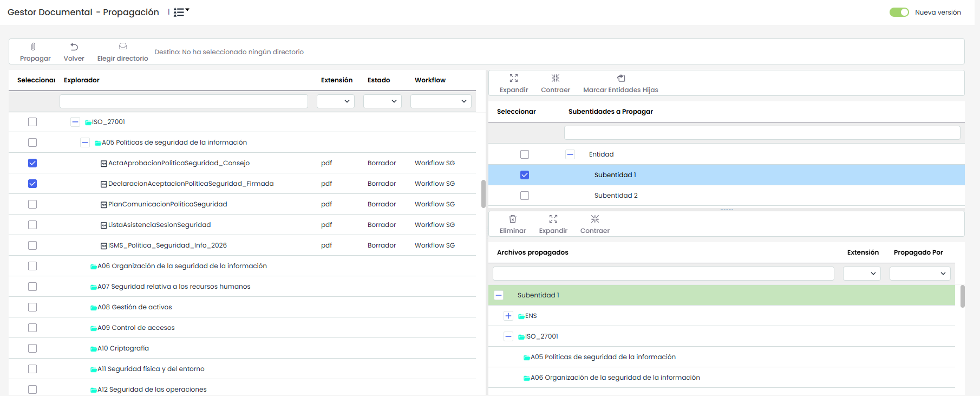980x396 pixels.
Task: Check the PlanComunicacionPoliticaSeguridad checkbox
Action: [32, 204]
